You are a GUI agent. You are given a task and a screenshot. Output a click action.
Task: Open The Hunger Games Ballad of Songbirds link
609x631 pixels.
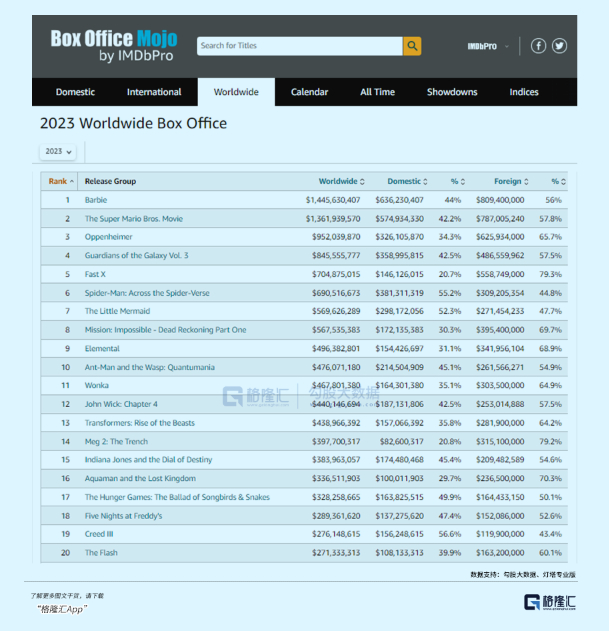pyautogui.click(x=177, y=497)
